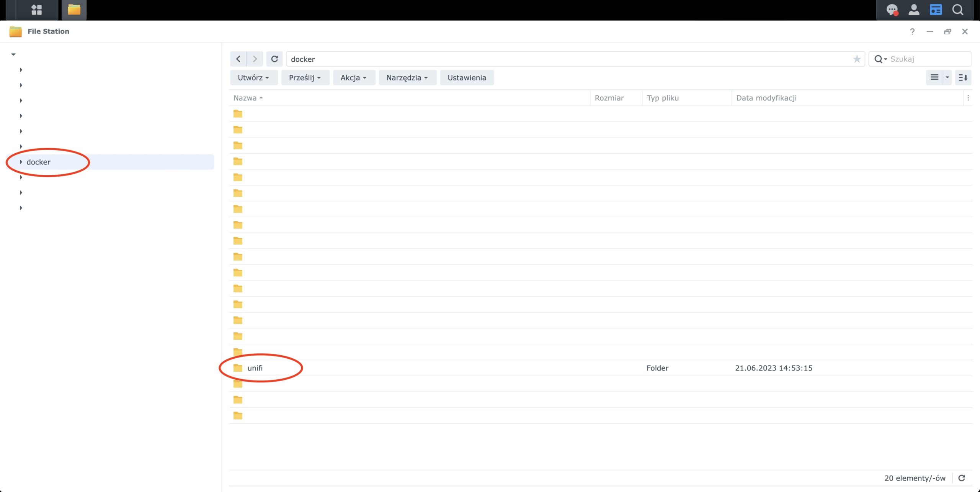Open the sort order options icon
Image resolution: width=980 pixels, height=492 pixels.
pyautogui.click(x=963, y=77)
